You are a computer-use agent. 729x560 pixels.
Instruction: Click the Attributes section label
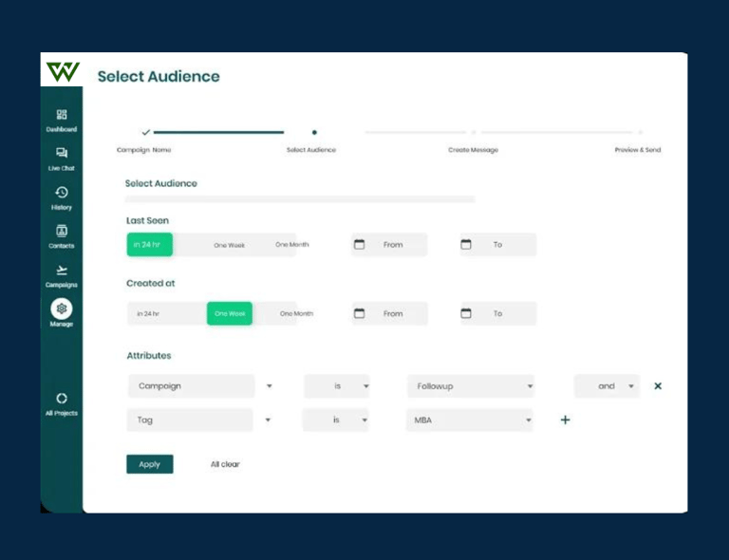pyautogui.click(x=149, y=356)
